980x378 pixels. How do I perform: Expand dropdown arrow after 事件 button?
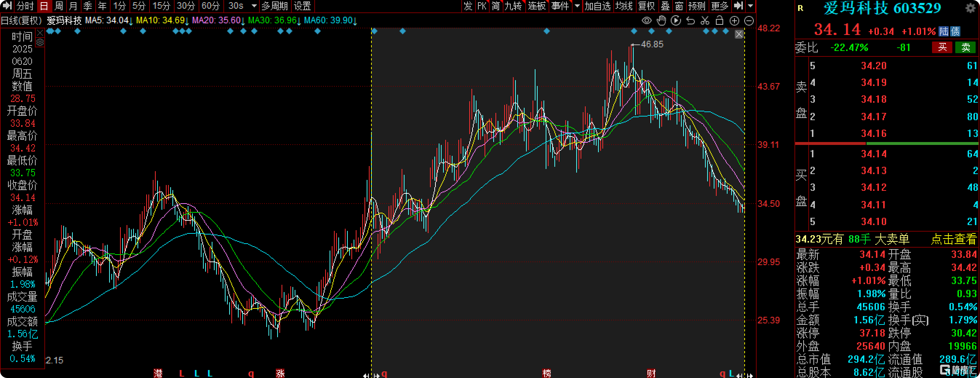[x=577, y=6]
